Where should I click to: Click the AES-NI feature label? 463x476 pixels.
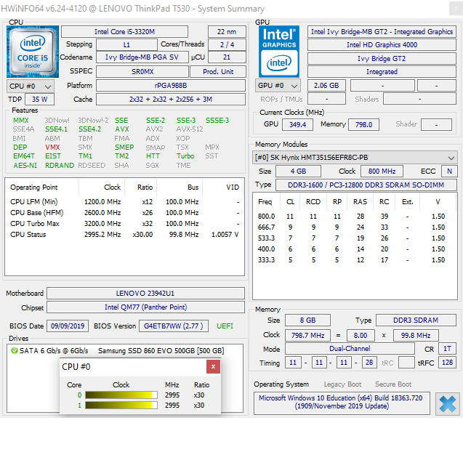tap(25, 166)
